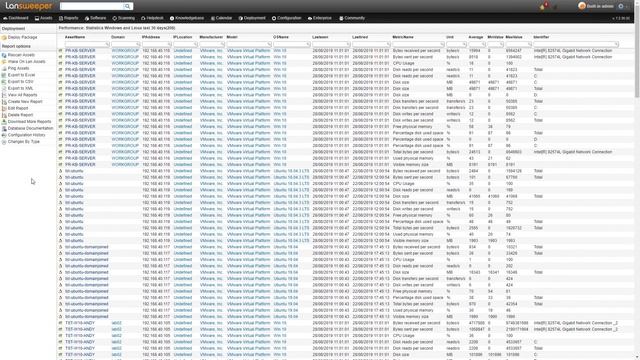Open the Identifier filter dropdown icon

[616, 44]
